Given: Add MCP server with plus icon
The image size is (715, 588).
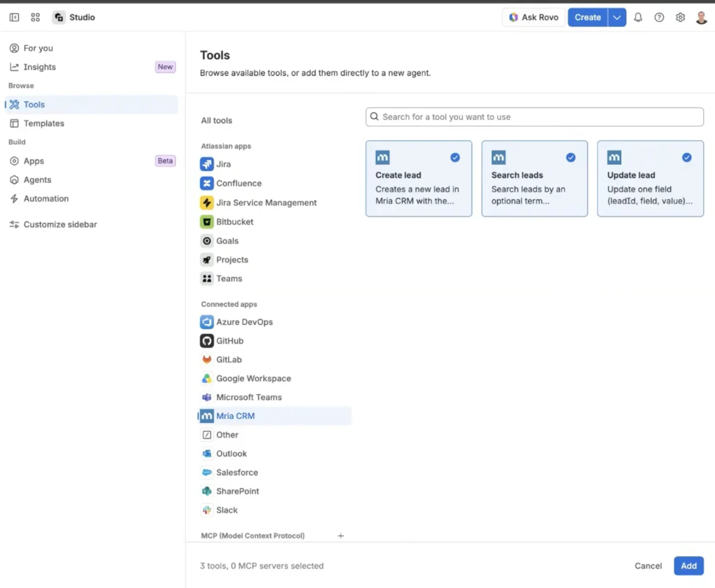Looking at the screenshot, I should pyautogui.click(x=341, y=536).
